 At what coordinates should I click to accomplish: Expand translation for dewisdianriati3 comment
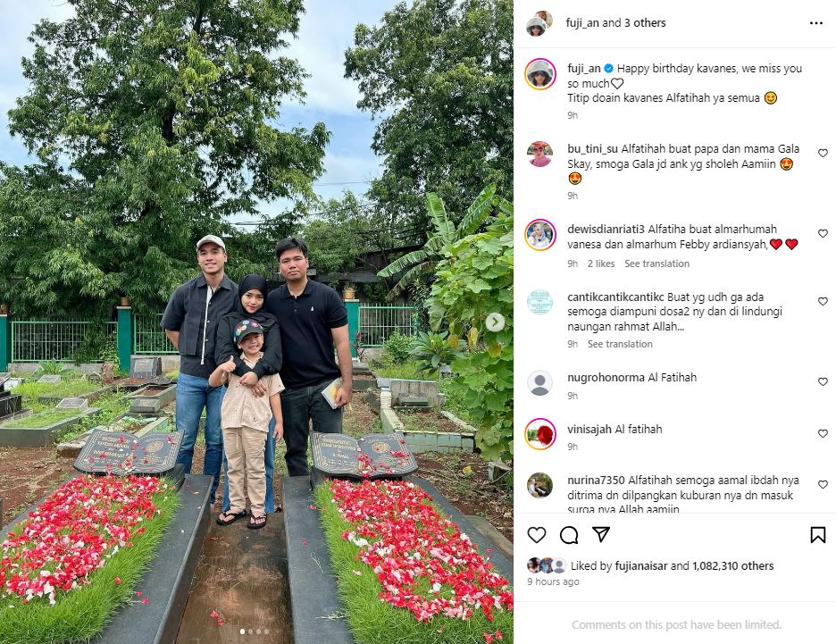pyautogui.click(x=656, y=263)
